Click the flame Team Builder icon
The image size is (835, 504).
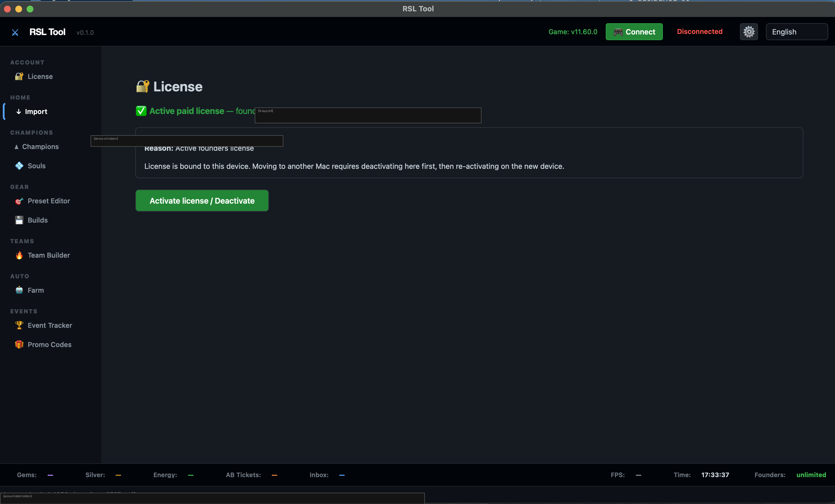[x=19, y=255]
